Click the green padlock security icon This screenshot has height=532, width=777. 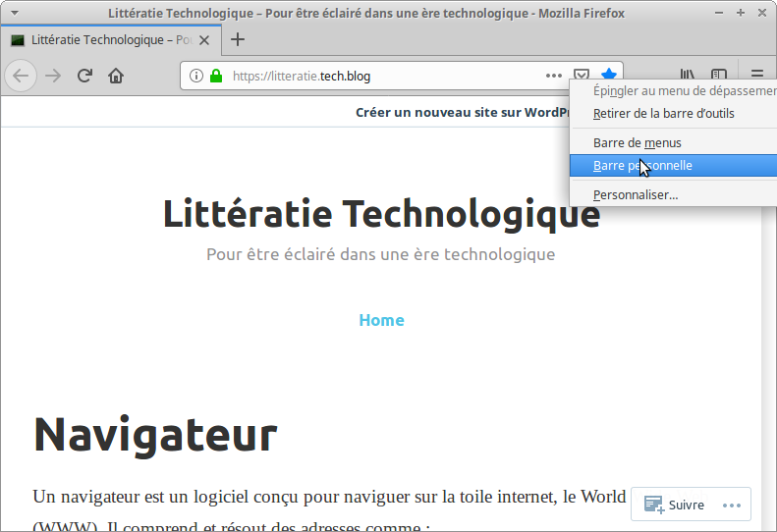(x=216, y=76)
